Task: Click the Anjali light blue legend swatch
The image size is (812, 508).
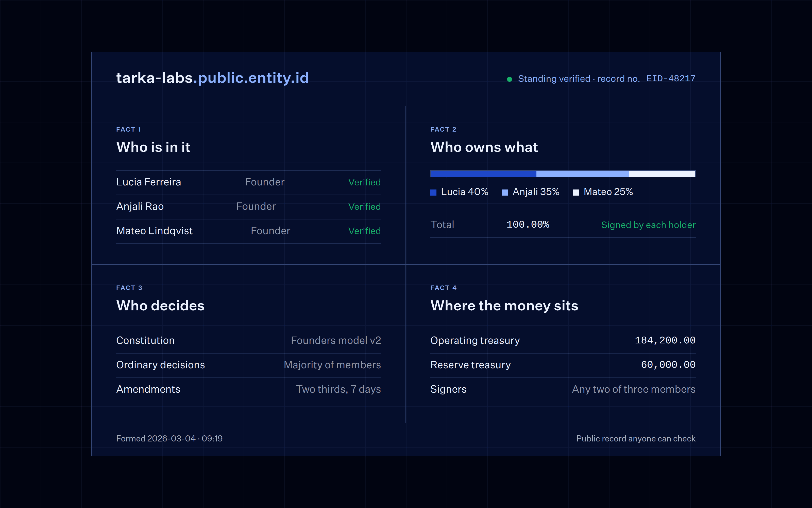Action: 505,193
